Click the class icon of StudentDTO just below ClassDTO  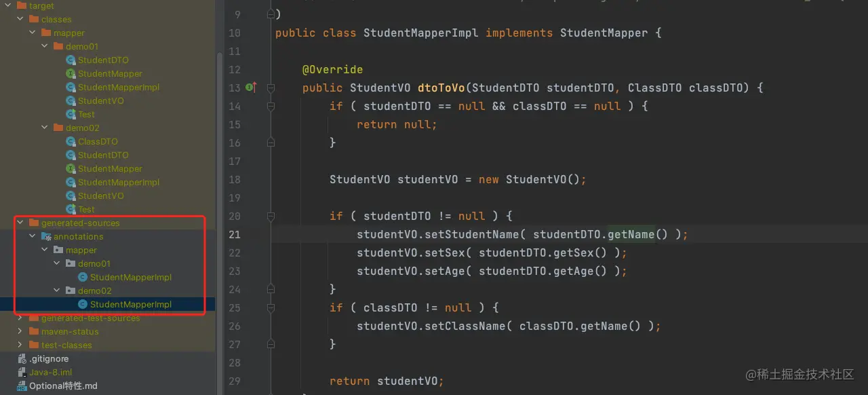point(71,155)
